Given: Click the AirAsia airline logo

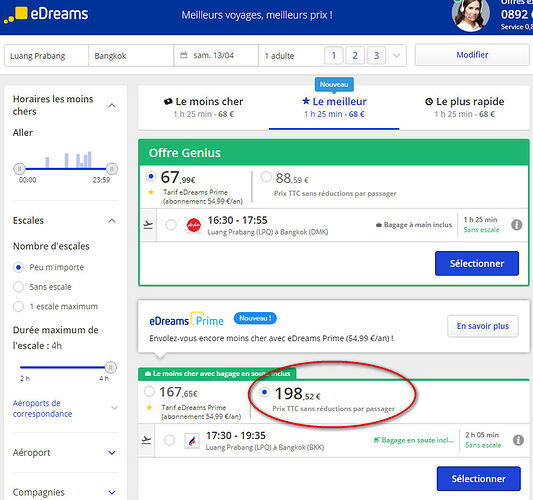Looking at the screenshot, I should click(194, 225).
